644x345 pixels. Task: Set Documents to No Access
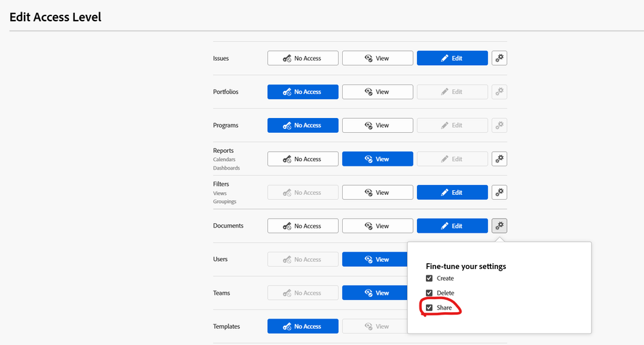pyautogui.click(x=303, y=226)
